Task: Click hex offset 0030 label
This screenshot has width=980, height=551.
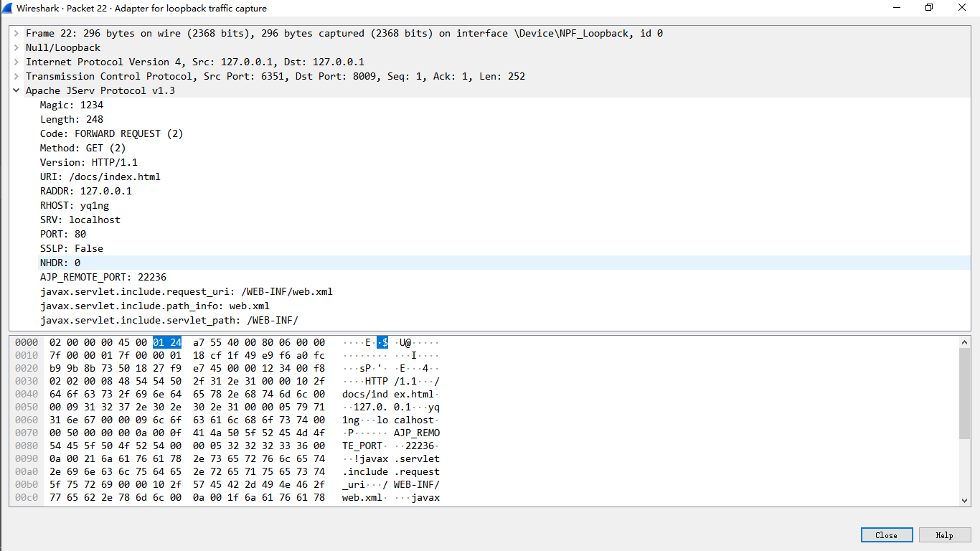Action: click(27, 382)
